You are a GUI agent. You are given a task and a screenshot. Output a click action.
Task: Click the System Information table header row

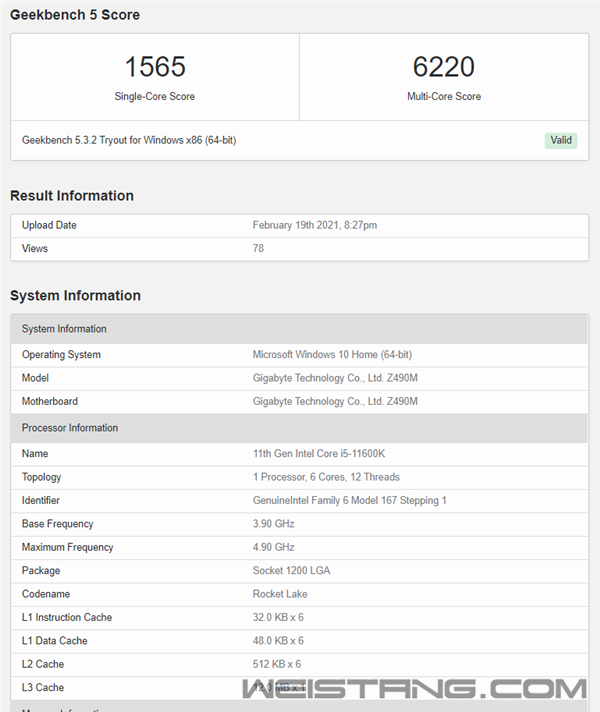pos(299,329)
